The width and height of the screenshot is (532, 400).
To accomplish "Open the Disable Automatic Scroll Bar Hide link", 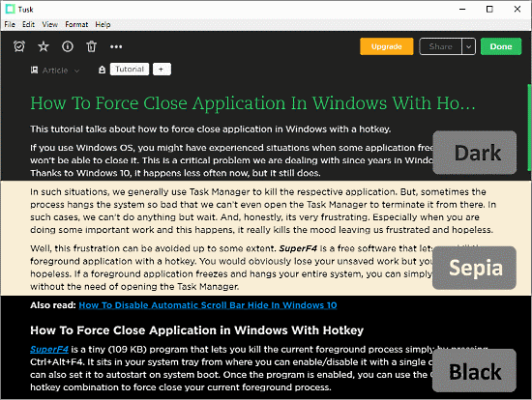I will point(208,305).
